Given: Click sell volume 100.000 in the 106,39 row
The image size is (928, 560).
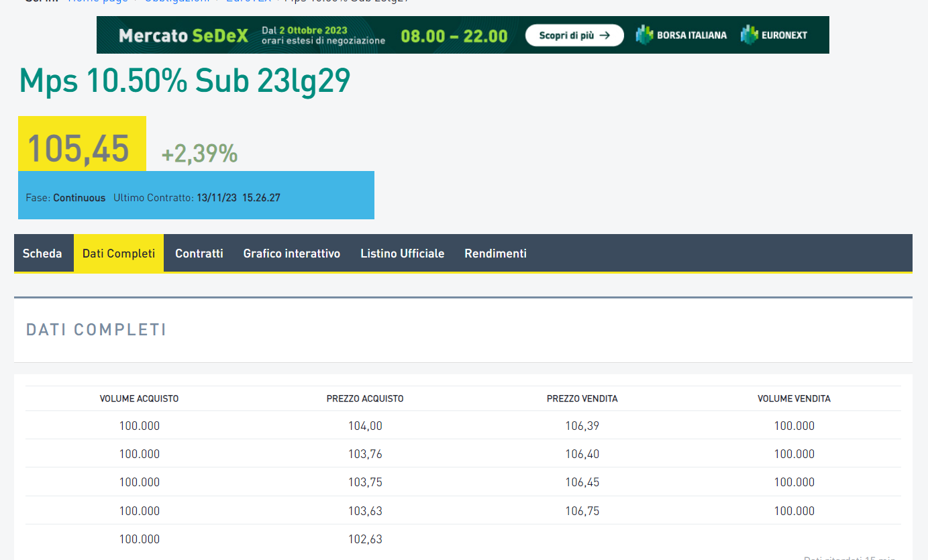Looking at the screenshot, I should coord(794,426).
